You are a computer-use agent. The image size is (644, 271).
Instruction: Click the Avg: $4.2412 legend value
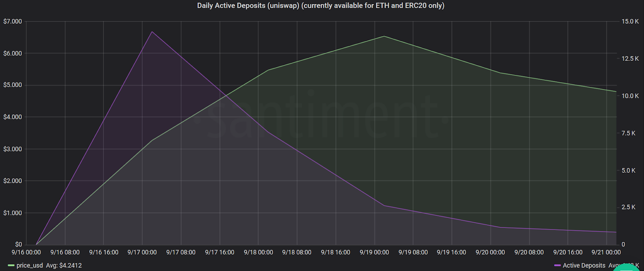(64, 265)
